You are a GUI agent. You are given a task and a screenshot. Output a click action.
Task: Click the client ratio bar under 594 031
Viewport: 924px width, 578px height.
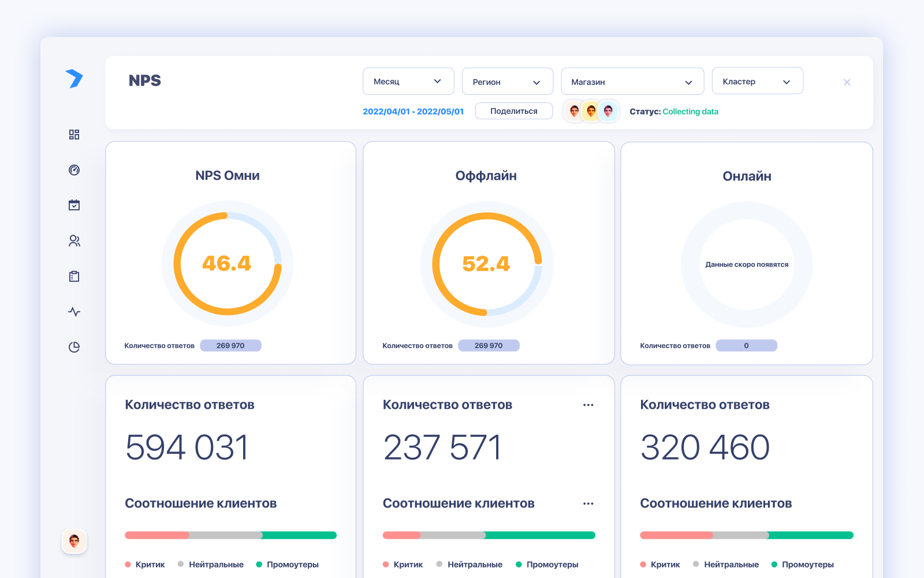point(230,535)
